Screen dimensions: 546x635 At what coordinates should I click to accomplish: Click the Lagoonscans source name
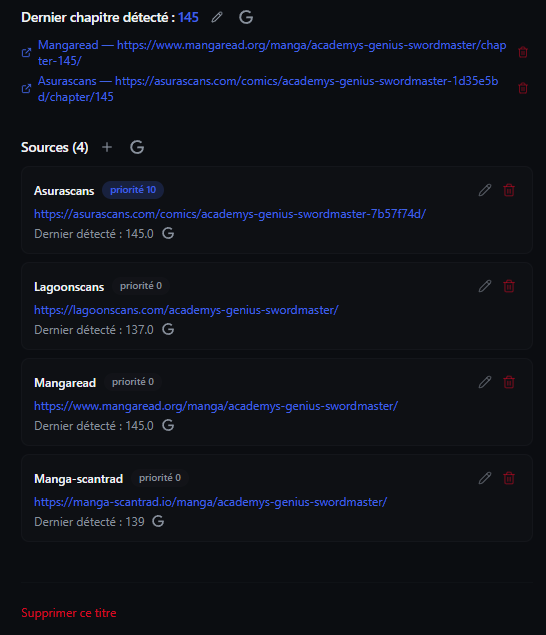[69, 287]
